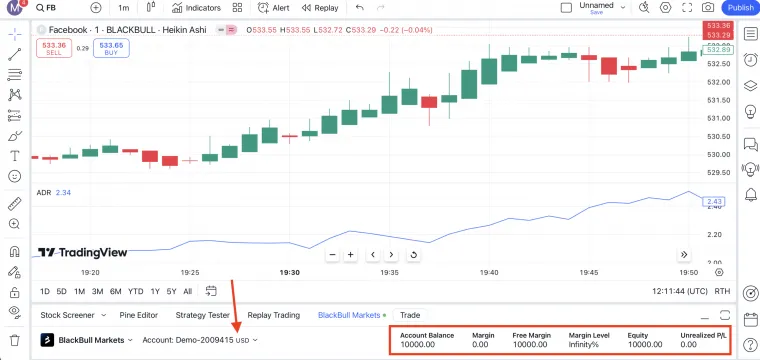Publish the chart idea

(741, 8)
